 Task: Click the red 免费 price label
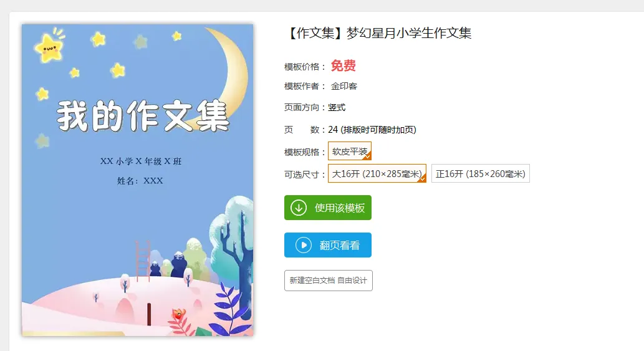pos(344,65)
